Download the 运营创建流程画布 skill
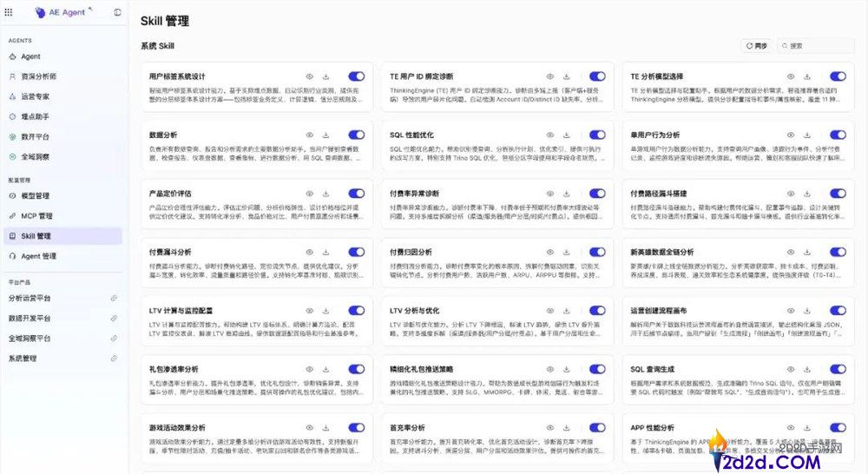 pos(807,311)
